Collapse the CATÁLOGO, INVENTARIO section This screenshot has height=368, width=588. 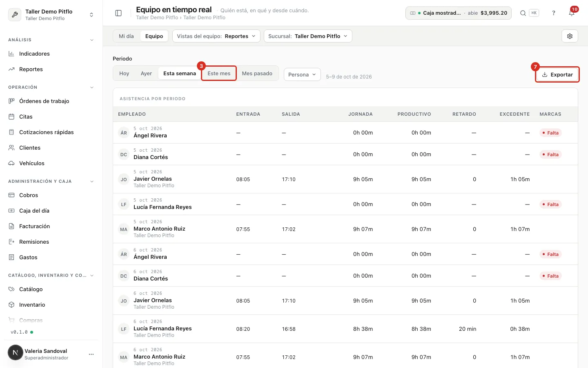click(91, 276)
